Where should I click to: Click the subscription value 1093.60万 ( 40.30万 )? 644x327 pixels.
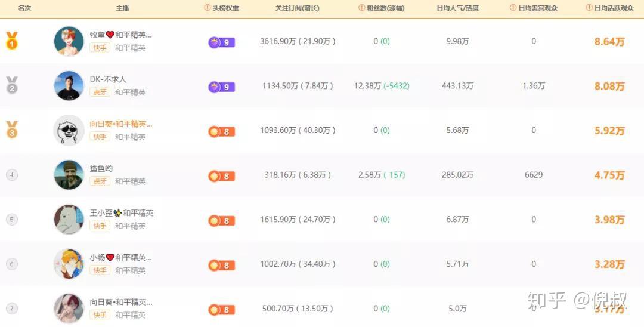[x=298, y=130]
